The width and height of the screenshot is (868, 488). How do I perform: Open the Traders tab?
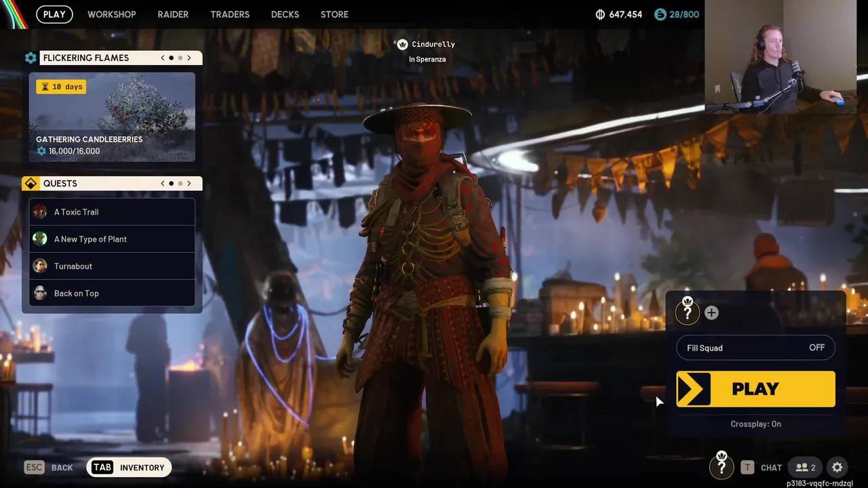tap(230, 14)
